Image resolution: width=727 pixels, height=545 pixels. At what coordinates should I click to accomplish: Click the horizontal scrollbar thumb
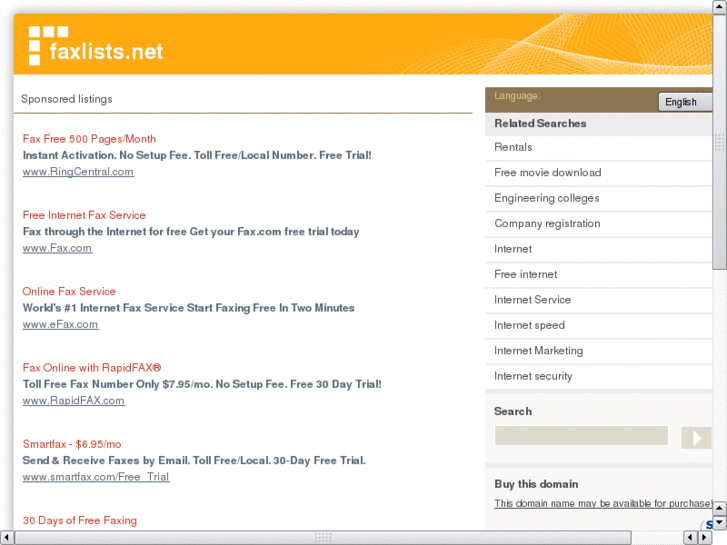point(323,537)
